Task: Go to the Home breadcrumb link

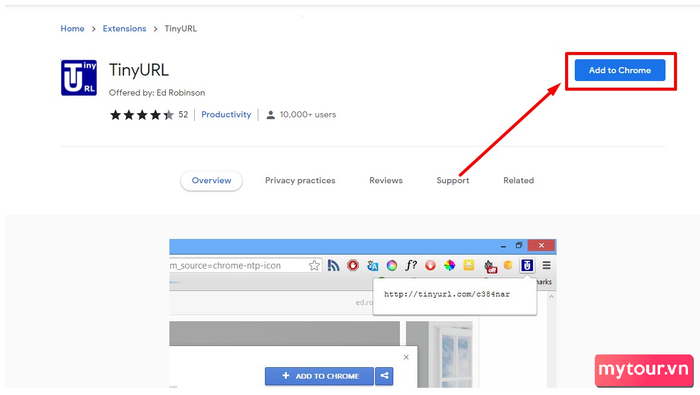Action: coord(72,29)
